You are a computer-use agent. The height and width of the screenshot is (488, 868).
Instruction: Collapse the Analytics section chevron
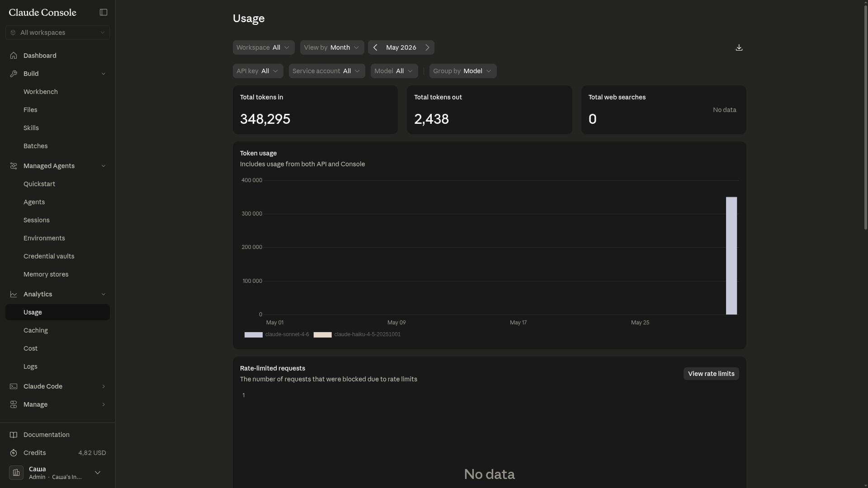point(104,294)
